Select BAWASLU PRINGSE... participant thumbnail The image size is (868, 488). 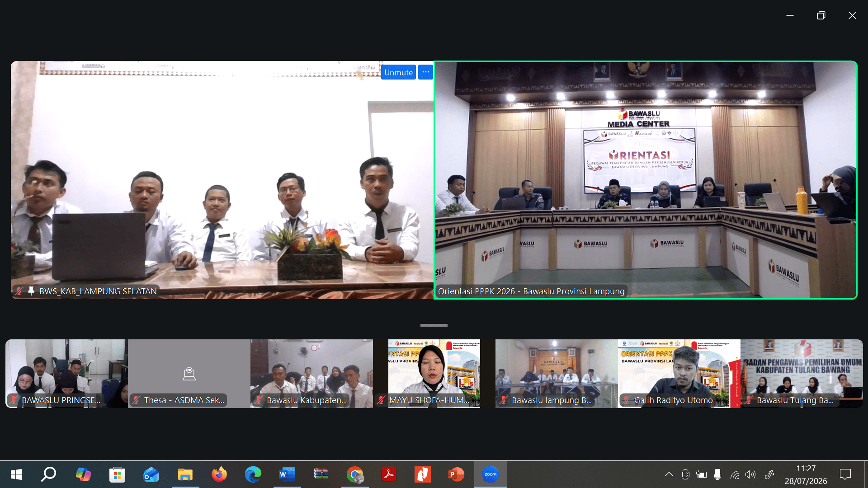(66, 374)
